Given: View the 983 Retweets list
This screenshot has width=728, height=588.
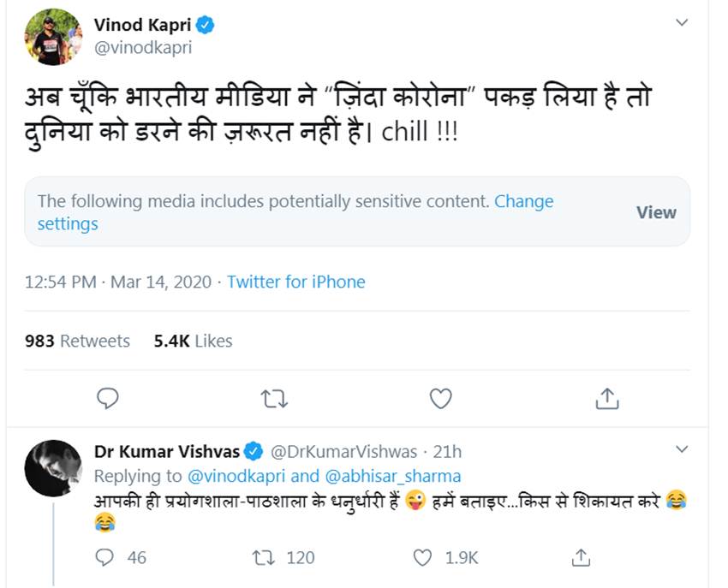Looking at the screenshot, I should 78,341.
